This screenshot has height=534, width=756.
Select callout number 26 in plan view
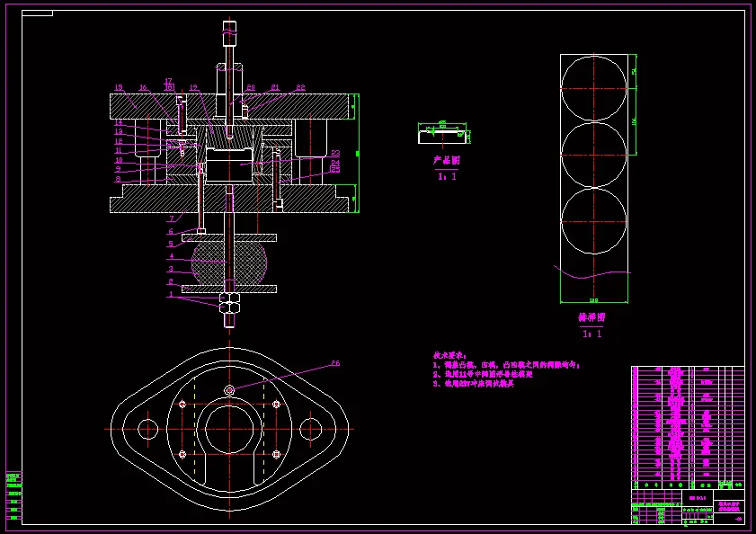click(x=335, y=363)
